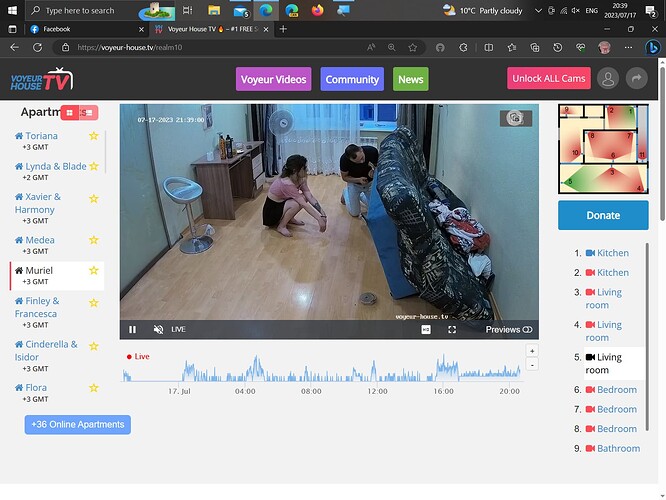Image resolution: width=666 pixels, height=500 pixels.
Task: Open the Community page
Action: [352, 79]
